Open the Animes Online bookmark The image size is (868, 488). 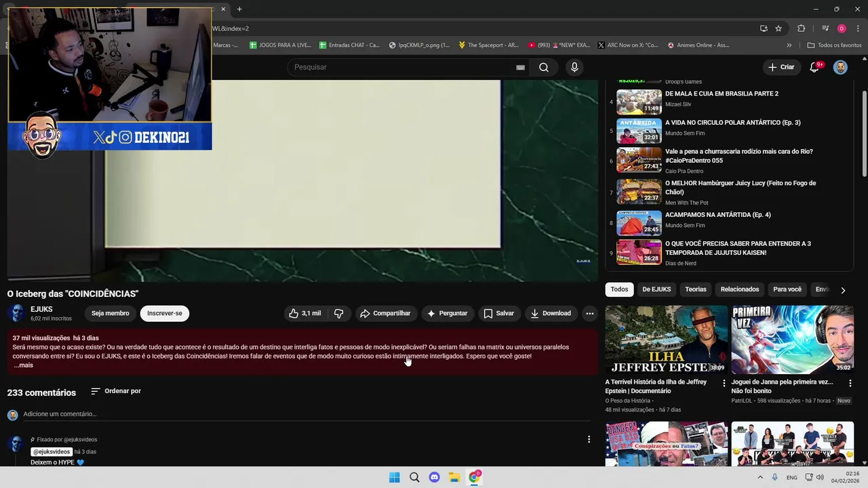698,45
